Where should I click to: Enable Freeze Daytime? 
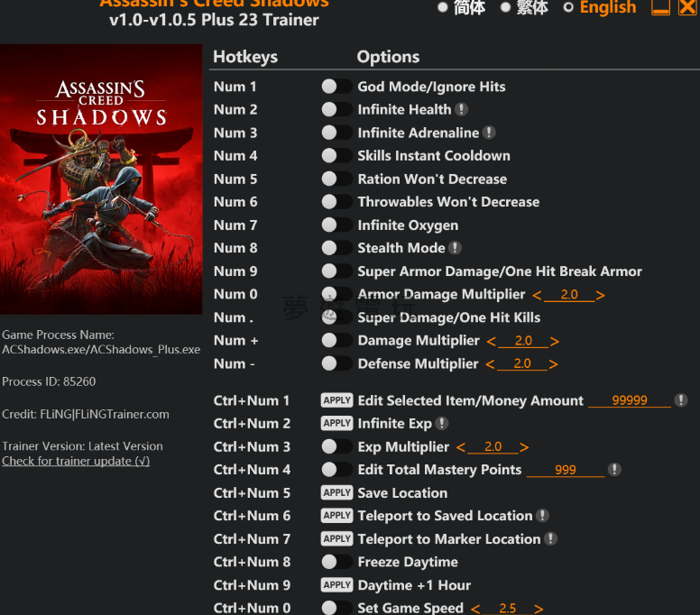click(336, 562)
